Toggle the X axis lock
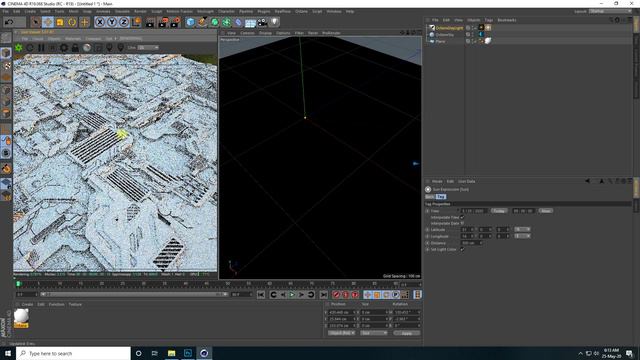Image resolution: width=640 pixels, height=360 pixels. tap(100, 22)
